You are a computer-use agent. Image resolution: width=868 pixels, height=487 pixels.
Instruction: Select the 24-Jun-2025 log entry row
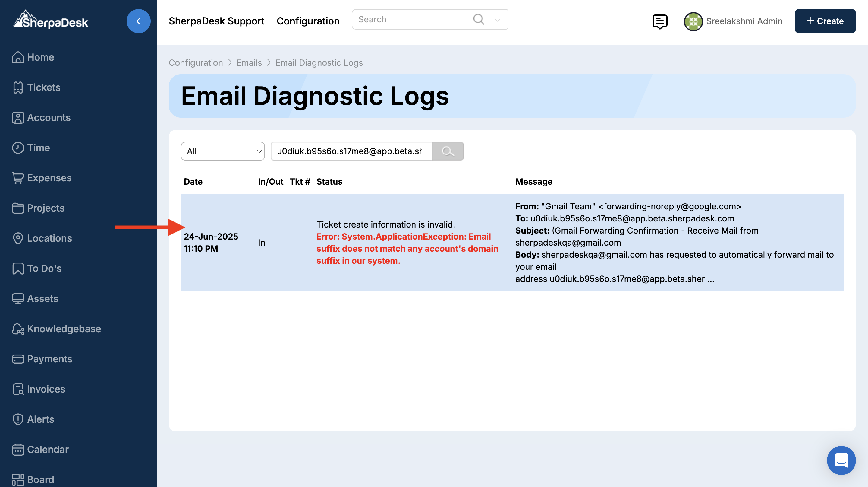tap(511, 243)
